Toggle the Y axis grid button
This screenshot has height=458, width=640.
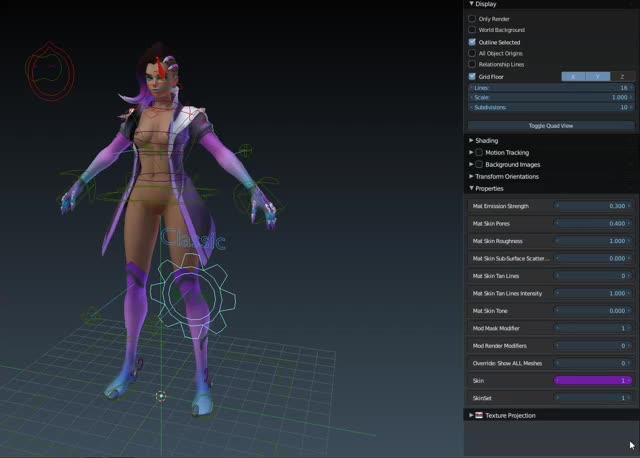(598, 76)
